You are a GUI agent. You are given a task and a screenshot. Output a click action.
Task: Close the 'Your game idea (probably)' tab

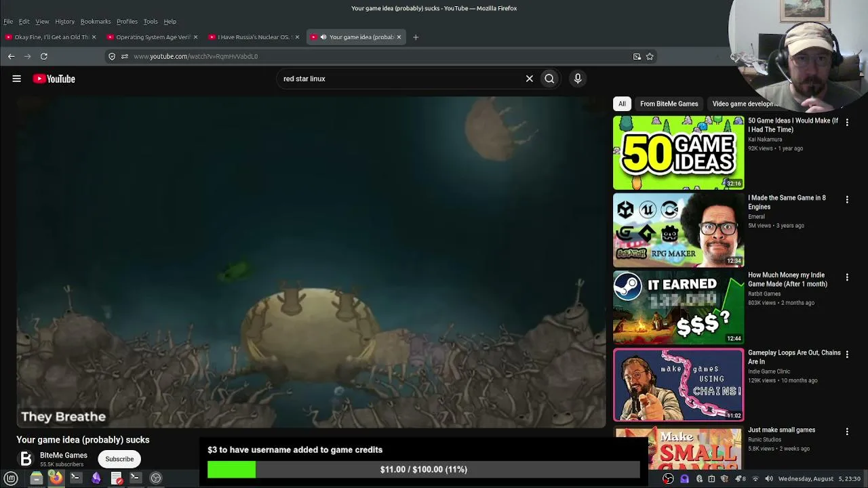(x=399, y=37)
